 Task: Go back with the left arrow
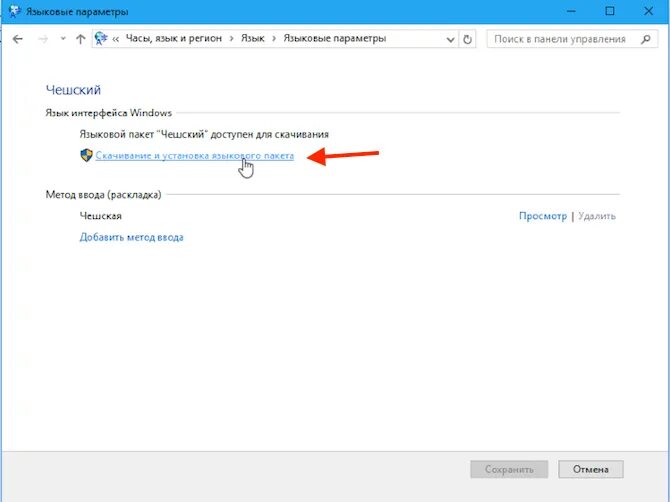[18, 39]
